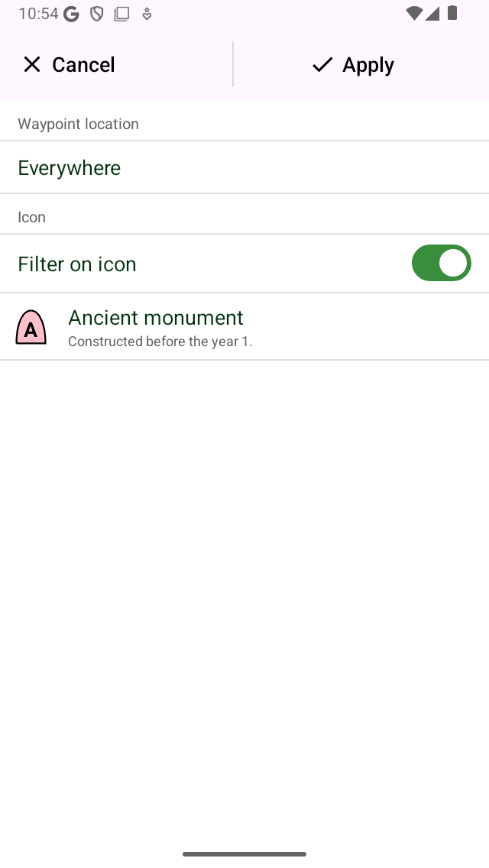Select the Icon section header
The height and width of the screenshot is (868, 489).
tap(31, 217)
